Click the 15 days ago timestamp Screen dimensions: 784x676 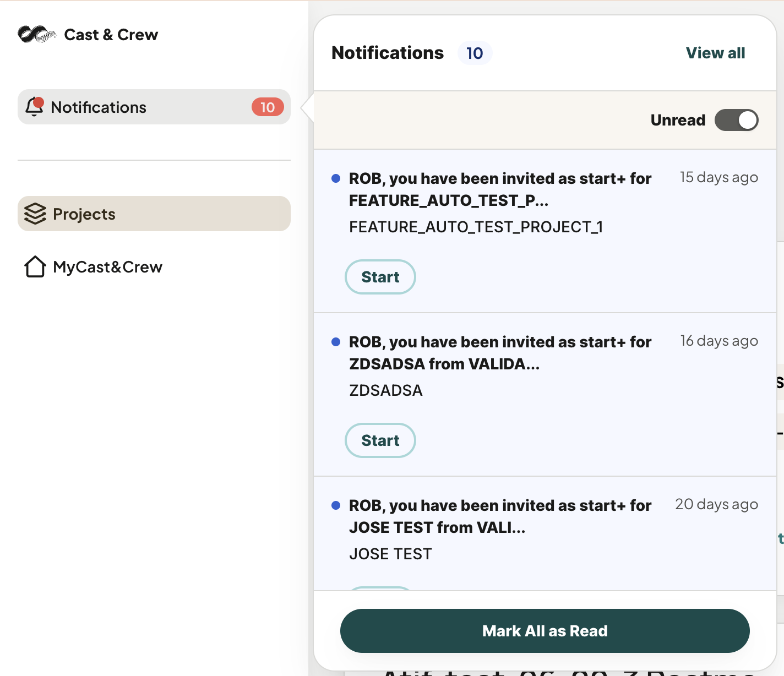(719, 177)
